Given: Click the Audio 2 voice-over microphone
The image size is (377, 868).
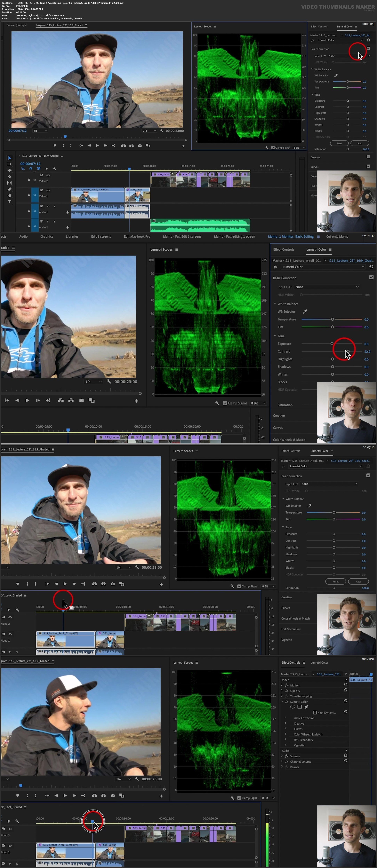Looking at the screenshot, I should coord(68,227).
